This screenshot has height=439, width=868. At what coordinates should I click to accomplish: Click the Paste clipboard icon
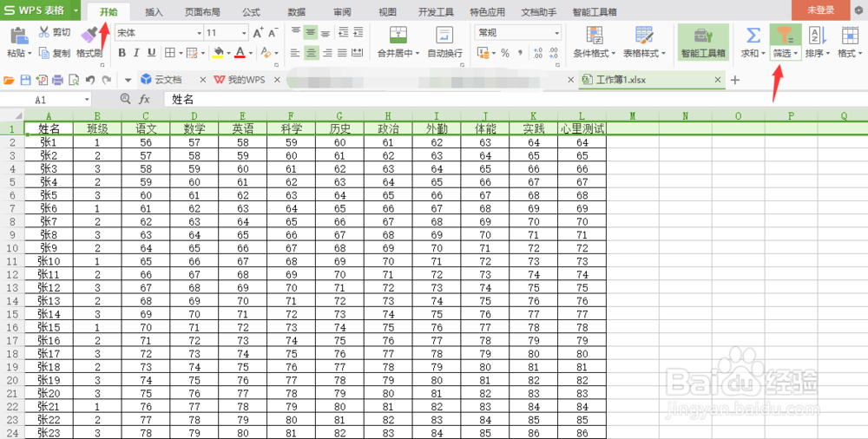[19, 36]
